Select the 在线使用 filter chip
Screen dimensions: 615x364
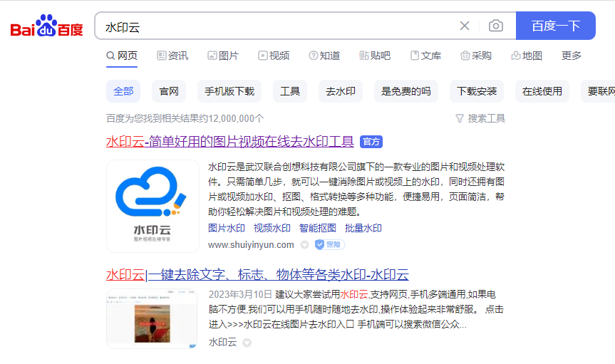coord(542,91)
